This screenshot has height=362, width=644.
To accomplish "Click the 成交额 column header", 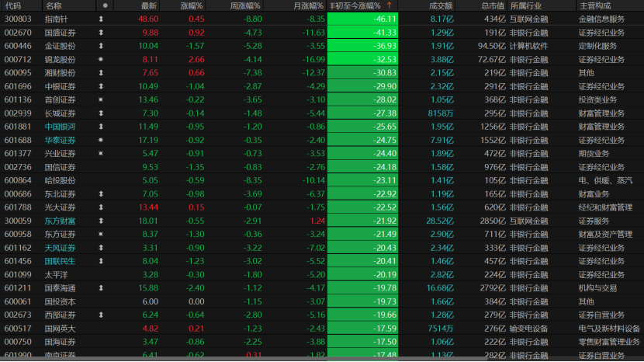I will click(x=441, y=5).
